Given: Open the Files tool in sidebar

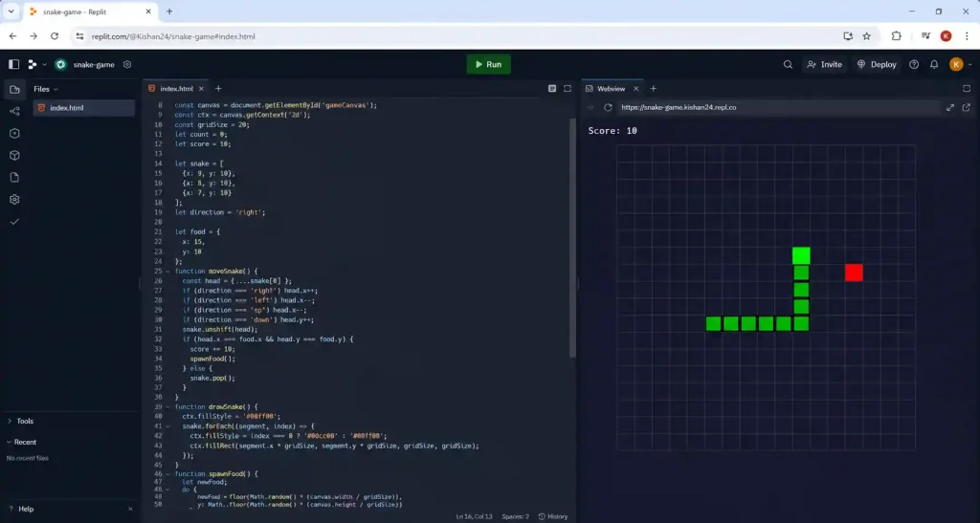Looking at the screenshot, I should point(14,89).
